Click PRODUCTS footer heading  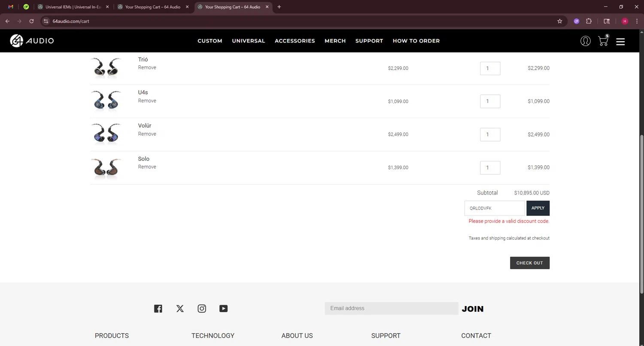(x=112, y=336)
